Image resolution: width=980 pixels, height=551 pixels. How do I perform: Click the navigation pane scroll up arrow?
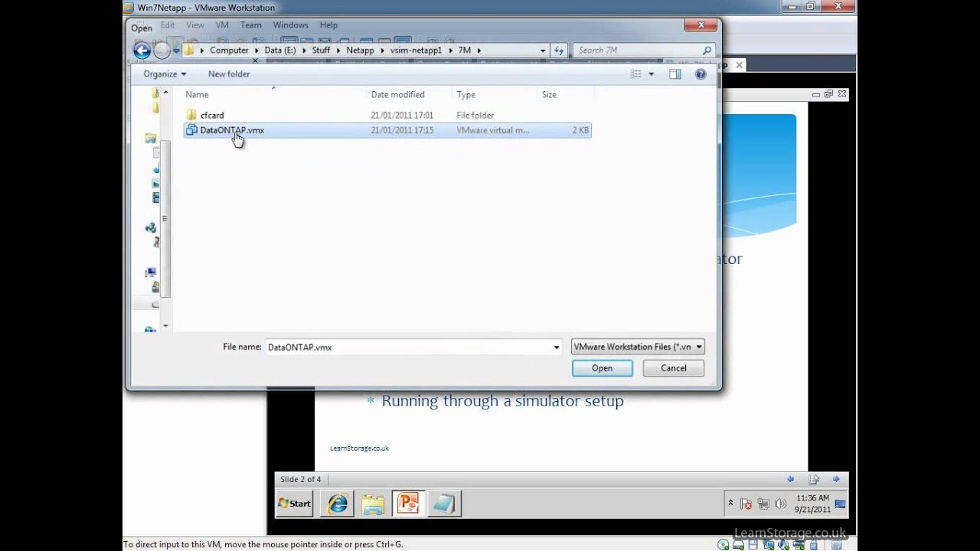(x=165, y=92)
